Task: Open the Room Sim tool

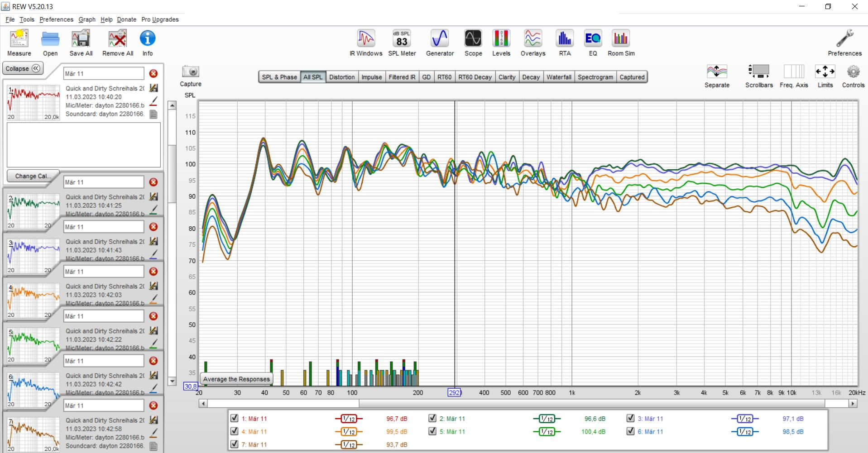Action: pyautogui.click(x=621, y=43)
